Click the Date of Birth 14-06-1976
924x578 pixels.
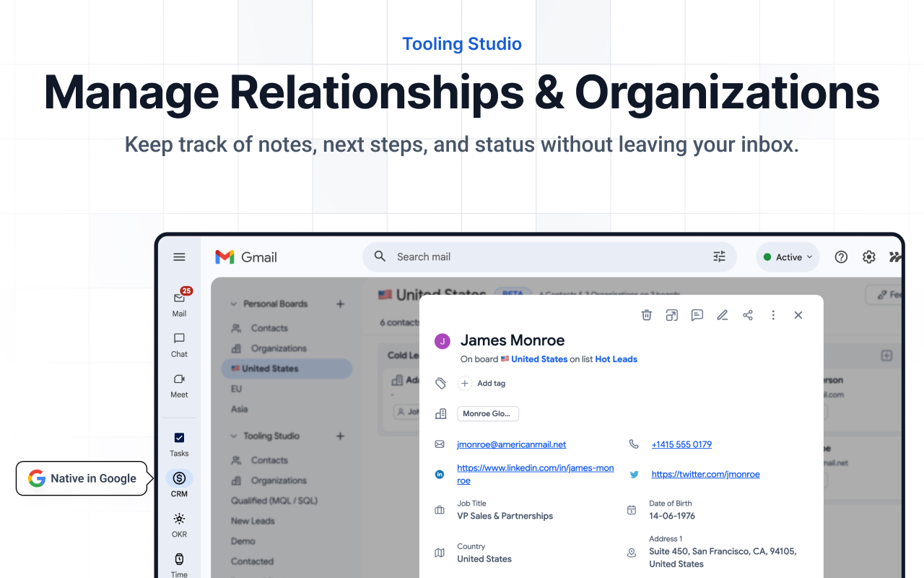tap(672, 516)
